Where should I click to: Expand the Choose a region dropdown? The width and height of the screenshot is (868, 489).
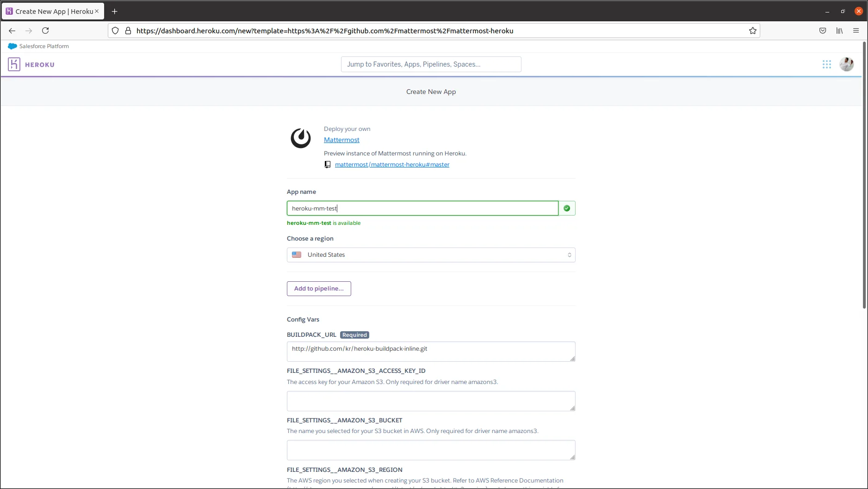pos(431,255)
